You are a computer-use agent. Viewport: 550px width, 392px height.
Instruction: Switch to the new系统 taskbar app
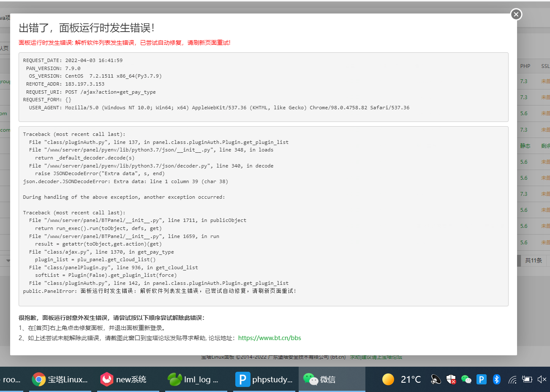(128, 379)
